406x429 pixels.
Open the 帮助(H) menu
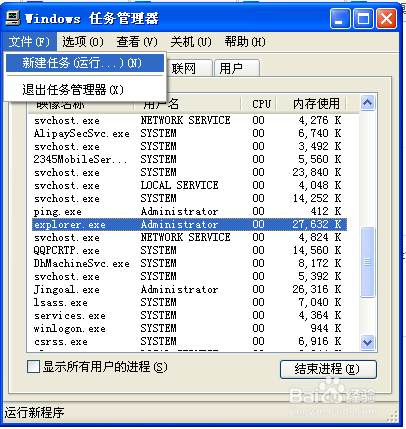(x=245, y=42)
